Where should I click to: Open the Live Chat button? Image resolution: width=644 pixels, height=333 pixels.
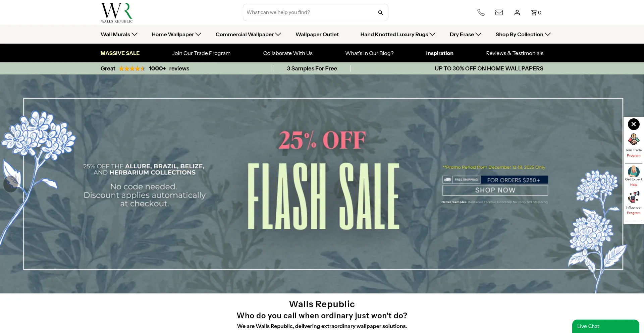[x=605, y=326]
